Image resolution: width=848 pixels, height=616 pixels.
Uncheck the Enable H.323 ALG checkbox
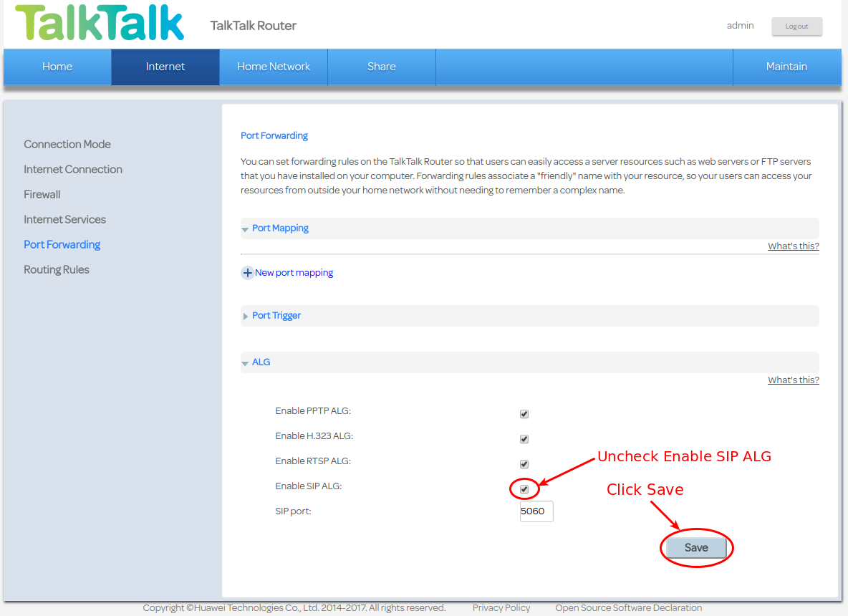click(524, 438)
